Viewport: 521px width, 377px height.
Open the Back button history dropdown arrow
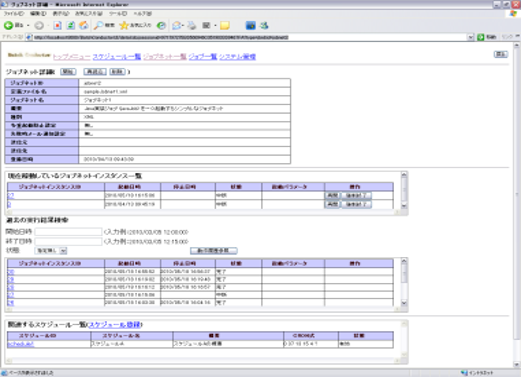coord(28,26)
